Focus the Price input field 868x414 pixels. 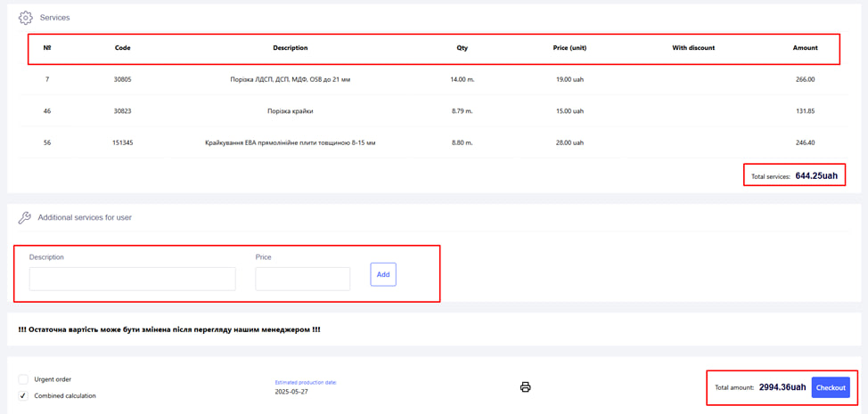(302, 279)
